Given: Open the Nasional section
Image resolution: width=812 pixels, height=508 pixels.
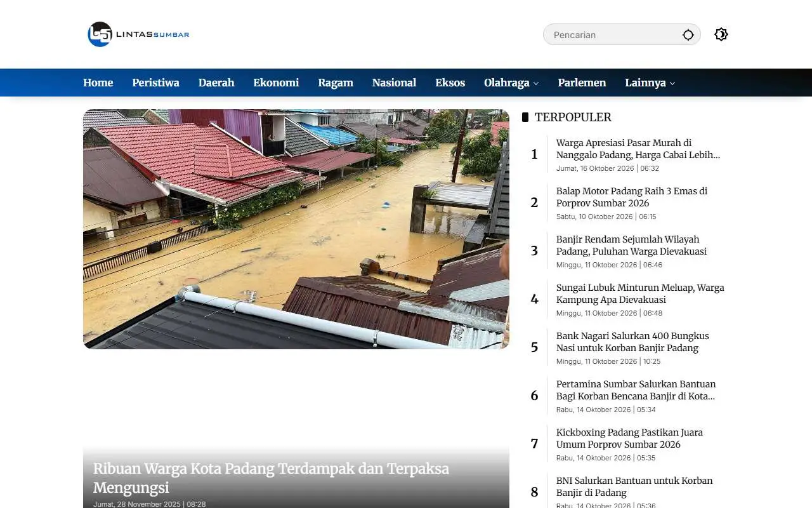Looking at the screenshot, I should (394, 83).
